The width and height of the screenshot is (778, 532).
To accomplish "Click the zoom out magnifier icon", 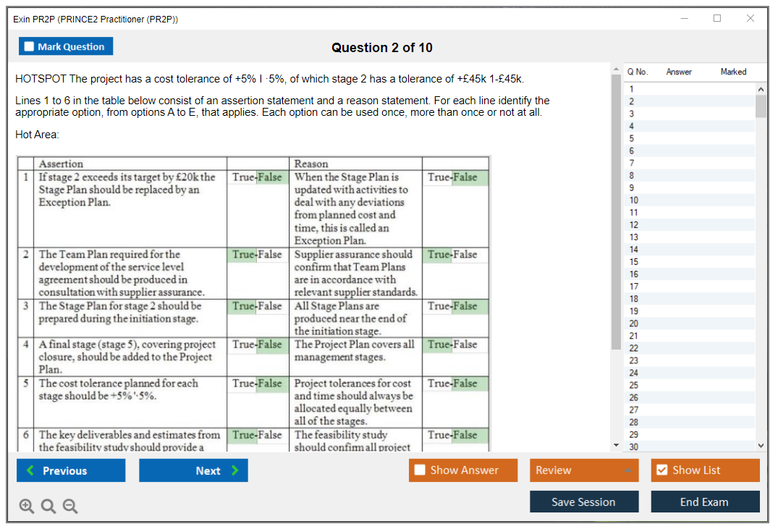I will point(69,507).
